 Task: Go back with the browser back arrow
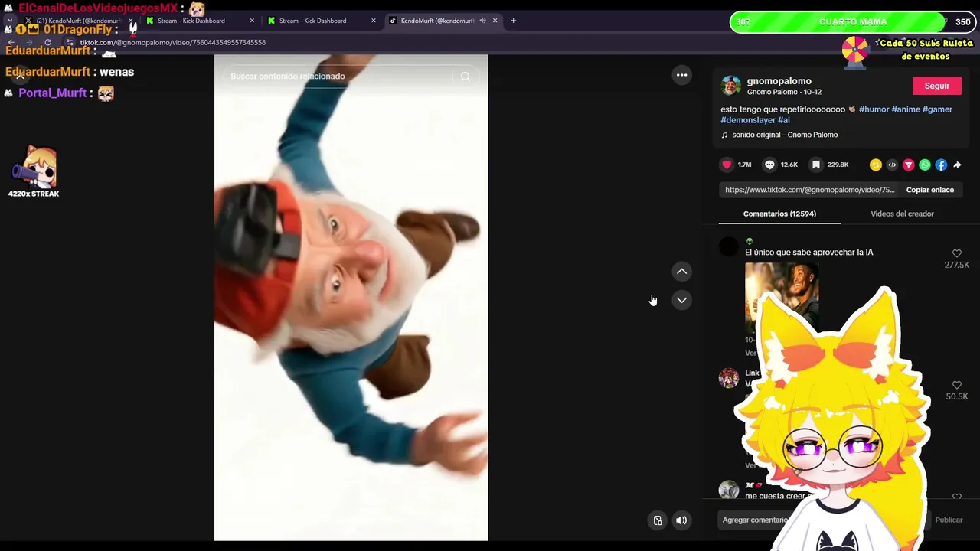click(x=11, y=43)
